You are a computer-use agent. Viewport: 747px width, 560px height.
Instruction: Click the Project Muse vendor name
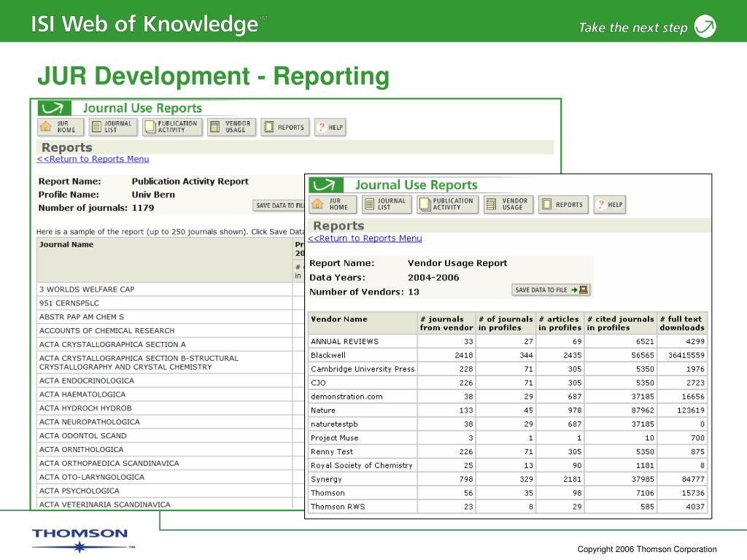(334, 438)
